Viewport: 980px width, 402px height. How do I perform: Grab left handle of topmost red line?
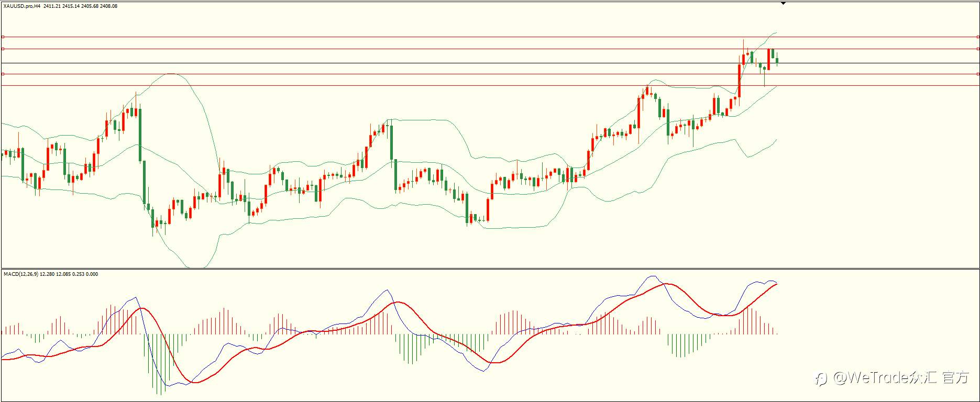click(x=3, y=37)
